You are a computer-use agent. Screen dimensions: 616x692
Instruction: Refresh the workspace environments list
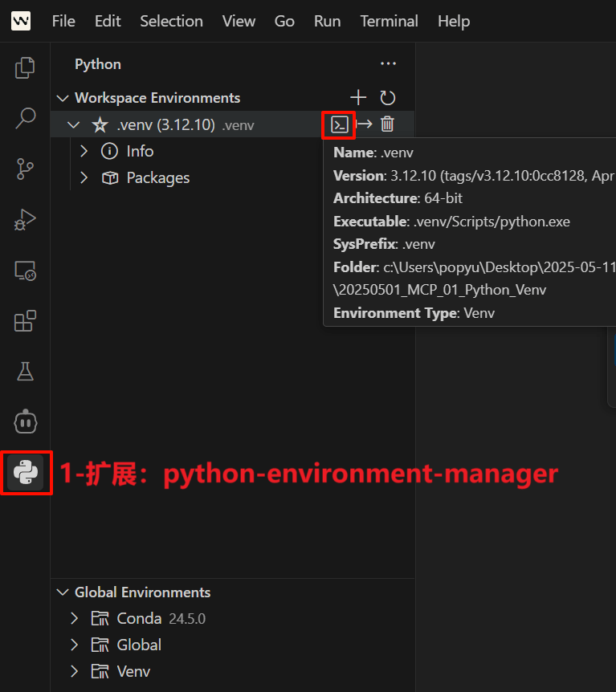coord(387,97)
